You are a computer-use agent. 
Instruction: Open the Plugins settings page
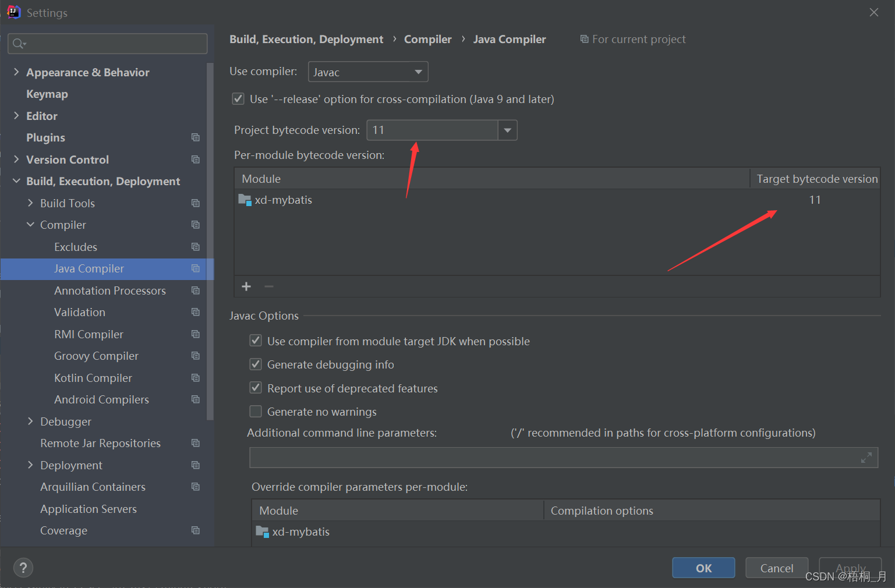[45, 137]
